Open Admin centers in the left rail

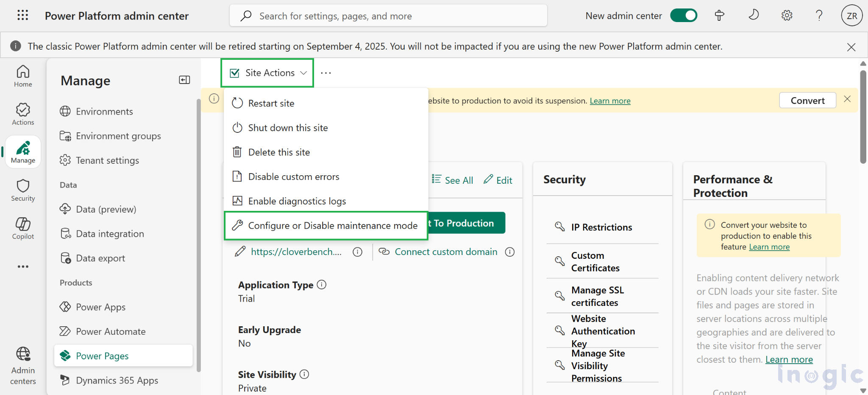(23, 366)
